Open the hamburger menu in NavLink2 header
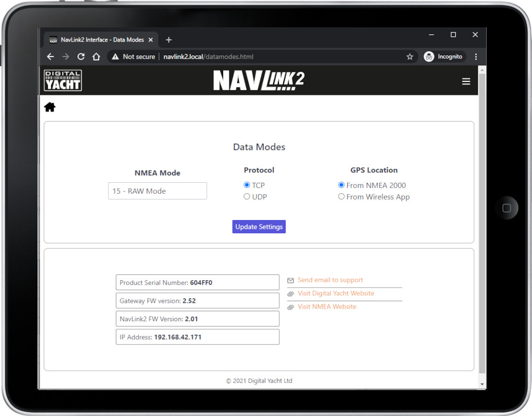Viewport: 532px width, 416px height. 466,82
